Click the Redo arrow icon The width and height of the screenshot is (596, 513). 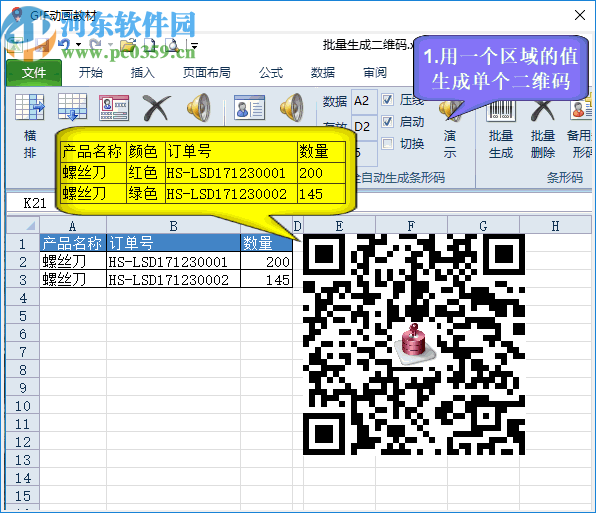click(96, 45)
